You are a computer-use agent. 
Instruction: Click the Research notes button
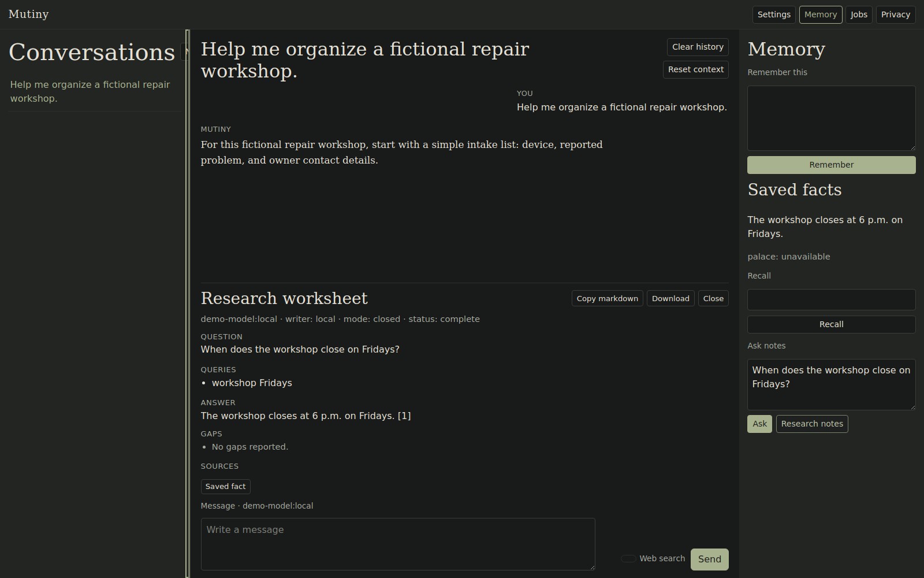(812, 424)
